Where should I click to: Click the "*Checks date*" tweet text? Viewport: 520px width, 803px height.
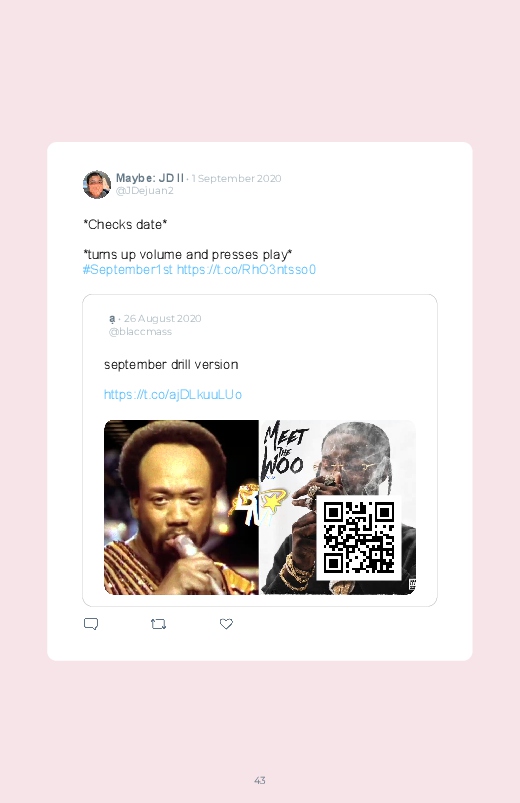point(125,224)
